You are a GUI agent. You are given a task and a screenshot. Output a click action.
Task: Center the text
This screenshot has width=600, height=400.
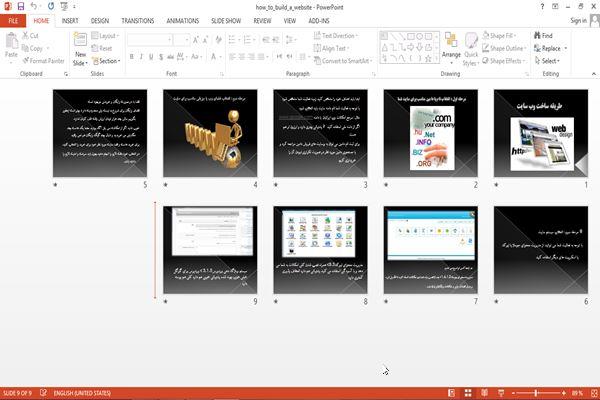[242, 57]
